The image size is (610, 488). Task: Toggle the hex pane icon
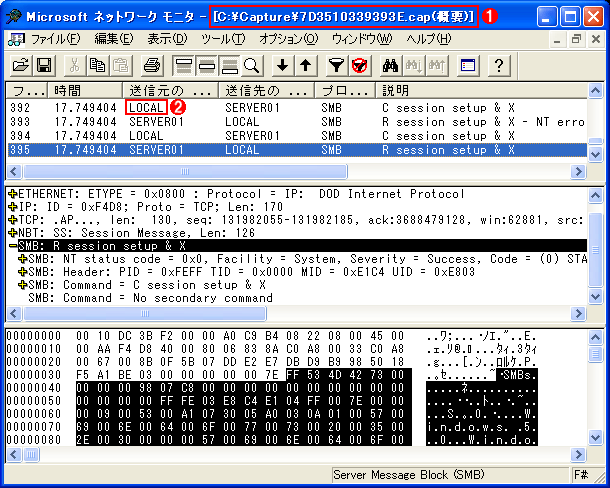(x=230, y=65)
